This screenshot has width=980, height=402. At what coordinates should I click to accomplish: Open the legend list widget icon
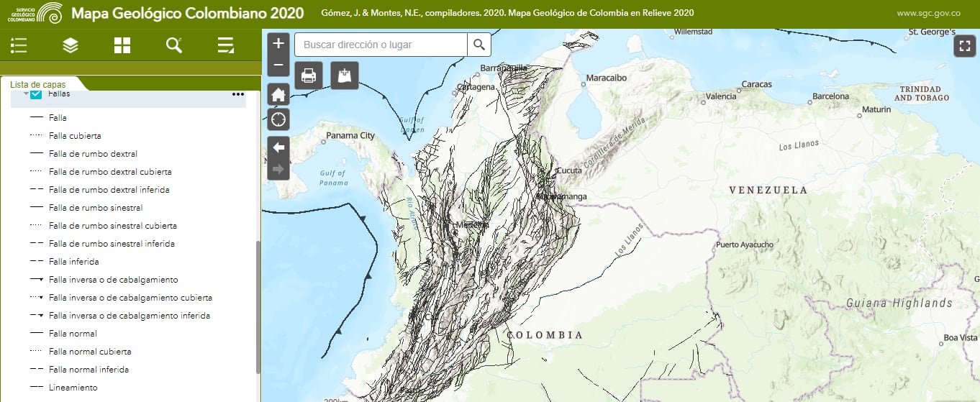point(19,45)
